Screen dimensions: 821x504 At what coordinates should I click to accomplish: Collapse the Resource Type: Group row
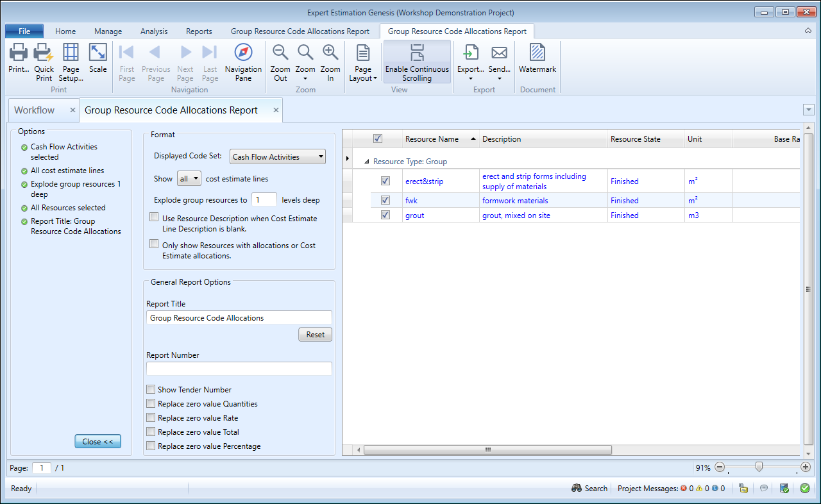pos(367,162)
